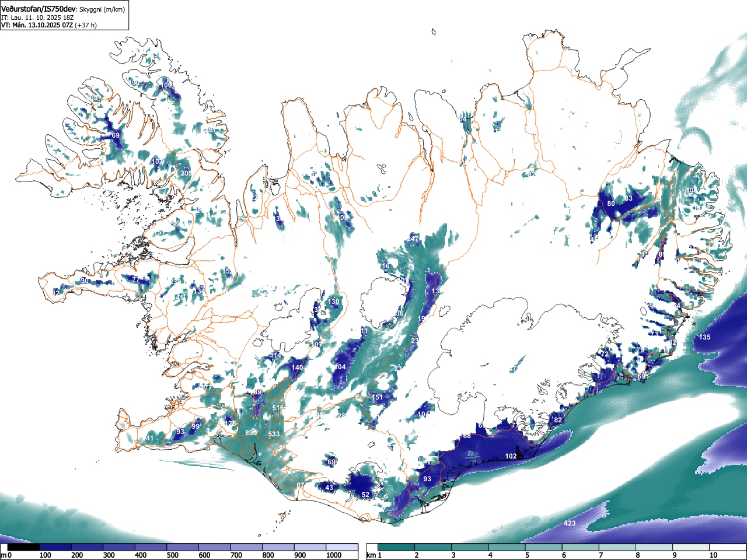
Task: Click the '114' visibility value on the map
Action: (275, 355)
